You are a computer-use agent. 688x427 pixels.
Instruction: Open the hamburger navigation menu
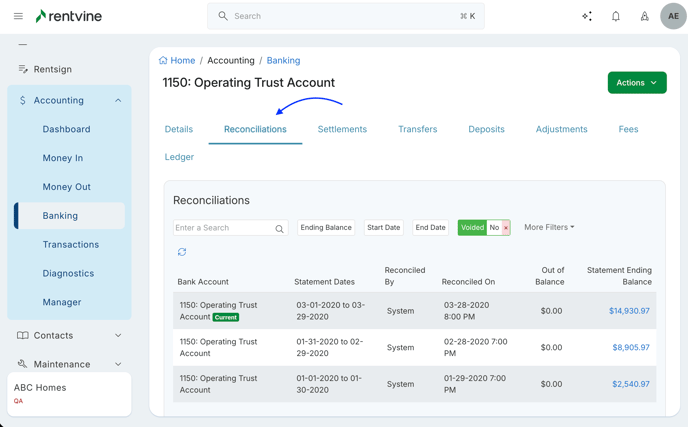tap(18, 16)
